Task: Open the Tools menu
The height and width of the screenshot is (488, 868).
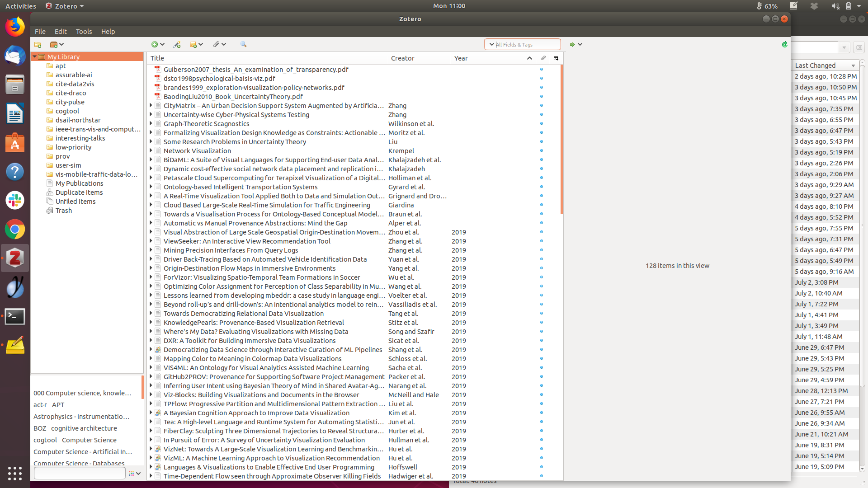Action: (x=84, y=31)
